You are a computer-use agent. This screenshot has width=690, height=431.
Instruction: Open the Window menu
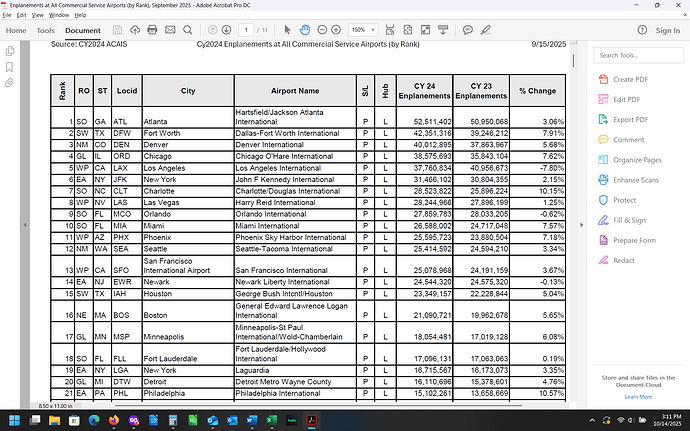[59, 16]
